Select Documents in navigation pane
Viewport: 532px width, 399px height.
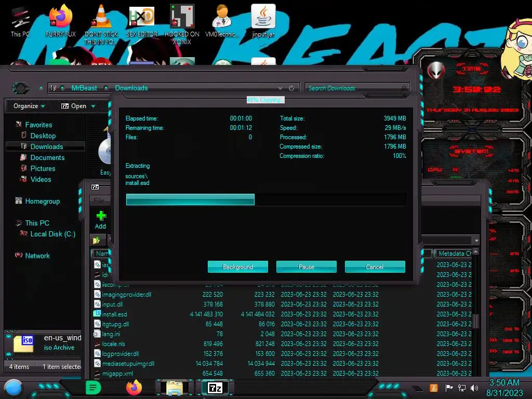(47, 157)
